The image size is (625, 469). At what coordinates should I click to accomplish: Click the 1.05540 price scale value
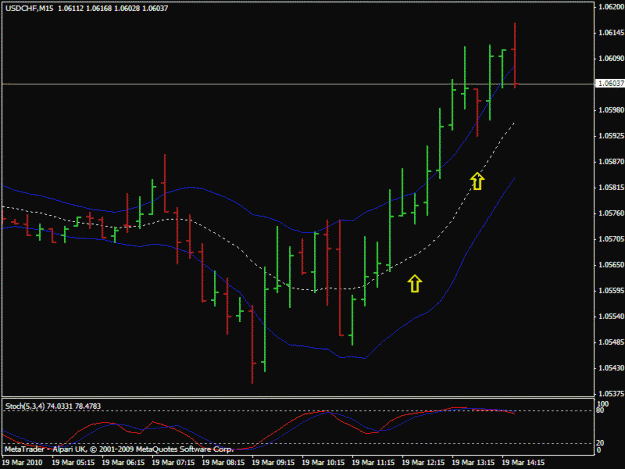(611, 316)
